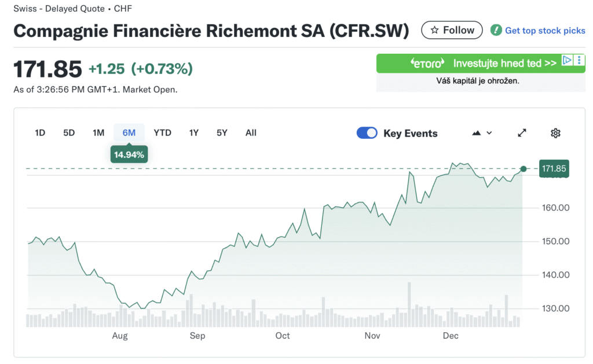
Task: Click the eToro logo in ad
Action: [427, 63]
